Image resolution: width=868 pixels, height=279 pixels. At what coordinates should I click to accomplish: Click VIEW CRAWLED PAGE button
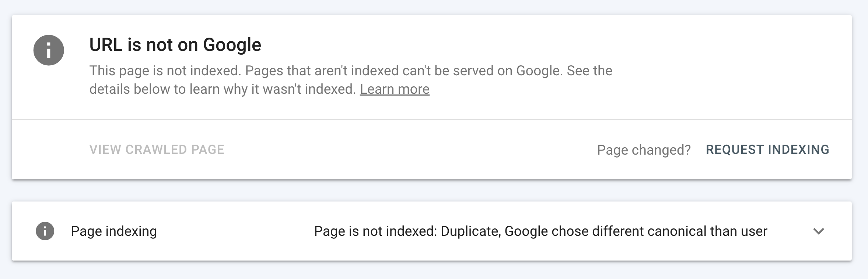tap(157, 149)
